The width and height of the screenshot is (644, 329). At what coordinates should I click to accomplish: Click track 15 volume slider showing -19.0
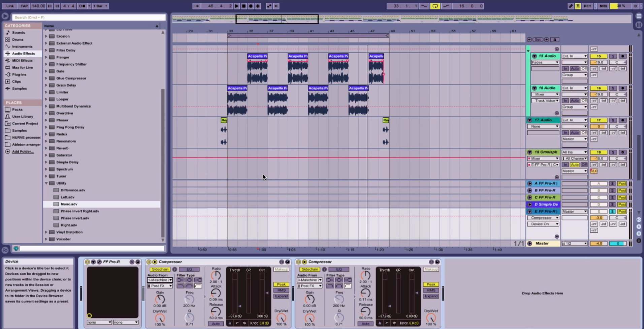pos(599,62)
